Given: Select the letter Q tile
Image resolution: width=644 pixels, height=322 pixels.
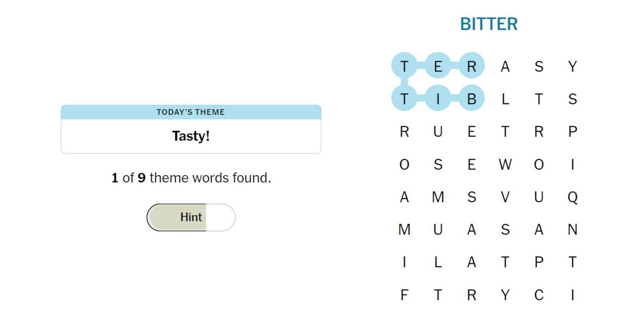Looking at the screenshot, I should pos(572,197).
